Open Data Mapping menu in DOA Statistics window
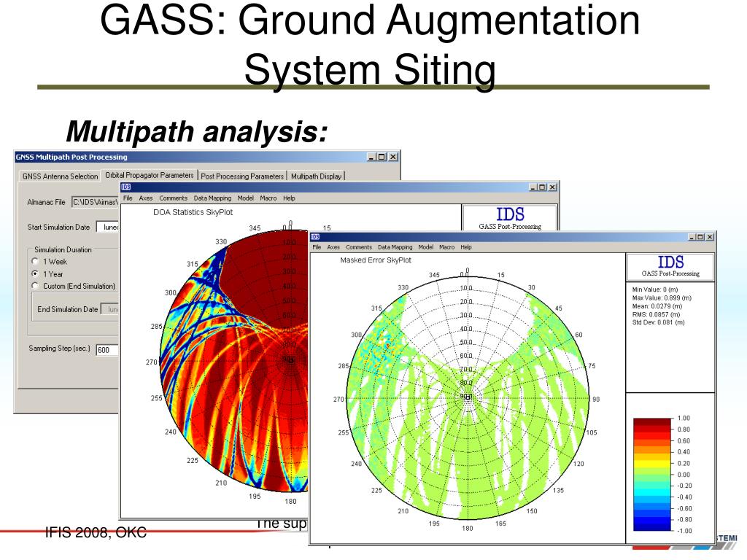The image size is (747, 560). click(x=212, y=198)
